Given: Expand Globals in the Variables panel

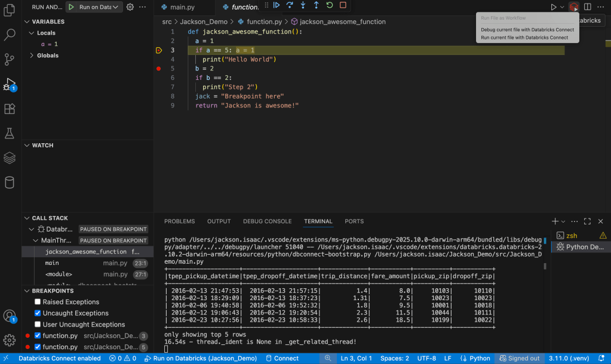Looking at the screenshot, I should coord(31,55).
